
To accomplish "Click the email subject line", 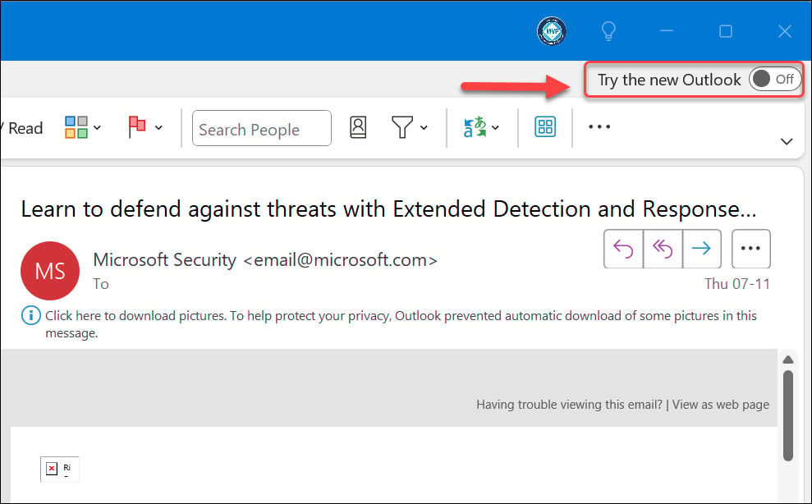I will pyautogui.click(x=388, y=209).
